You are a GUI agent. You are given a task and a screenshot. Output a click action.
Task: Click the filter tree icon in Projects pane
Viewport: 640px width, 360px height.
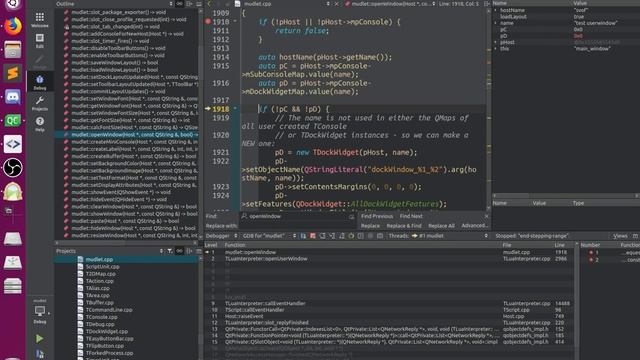tap(170, 251)
